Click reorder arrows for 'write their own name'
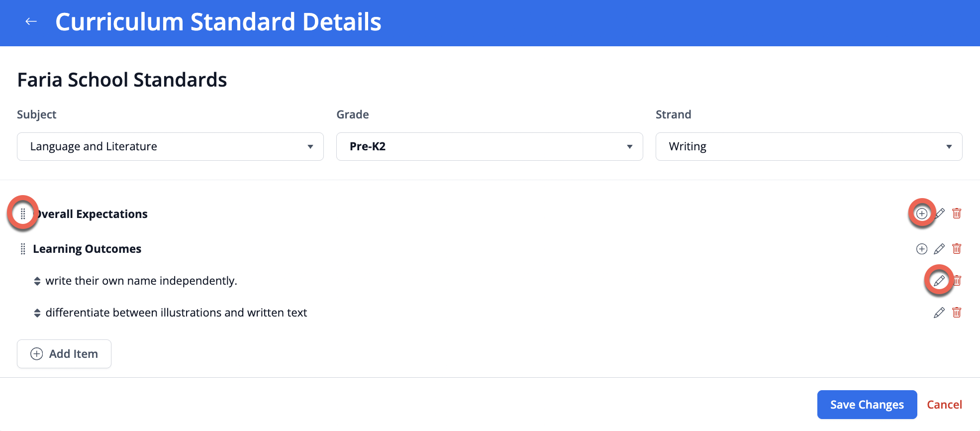The width and height of the screenshot is (980, 431). coord(37,281)
